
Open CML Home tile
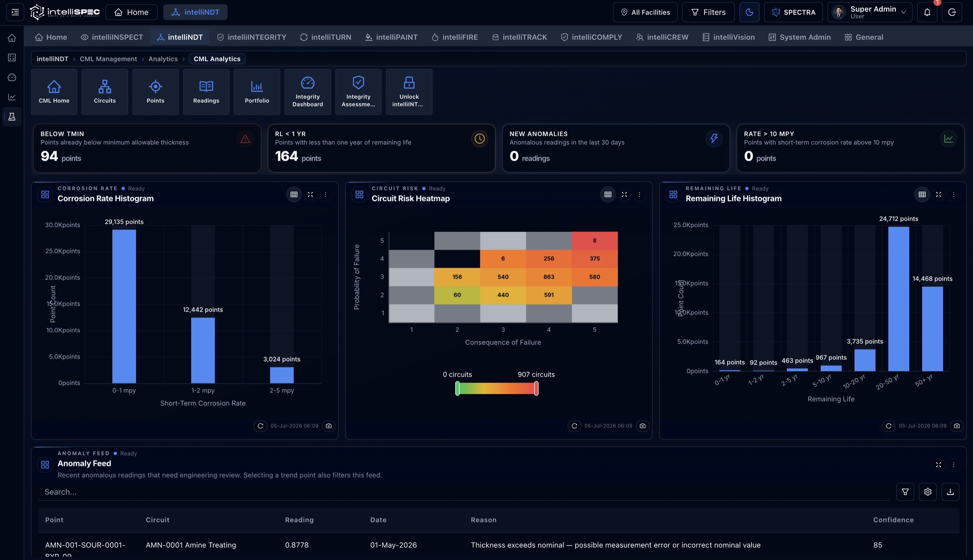[54, 92]
